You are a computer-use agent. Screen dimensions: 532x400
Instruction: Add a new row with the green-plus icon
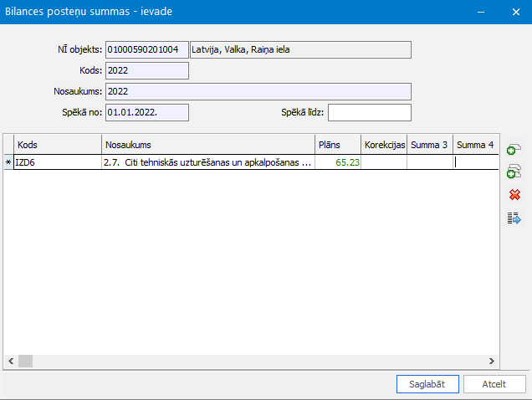(x=514, y=150)
